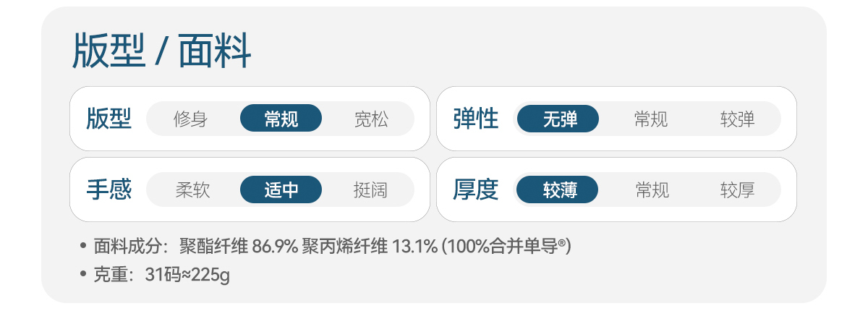Select the 适中 hand-feel option
Image resolution: width=868 pixels, height=311 pixels.
(x=281, y=190)
